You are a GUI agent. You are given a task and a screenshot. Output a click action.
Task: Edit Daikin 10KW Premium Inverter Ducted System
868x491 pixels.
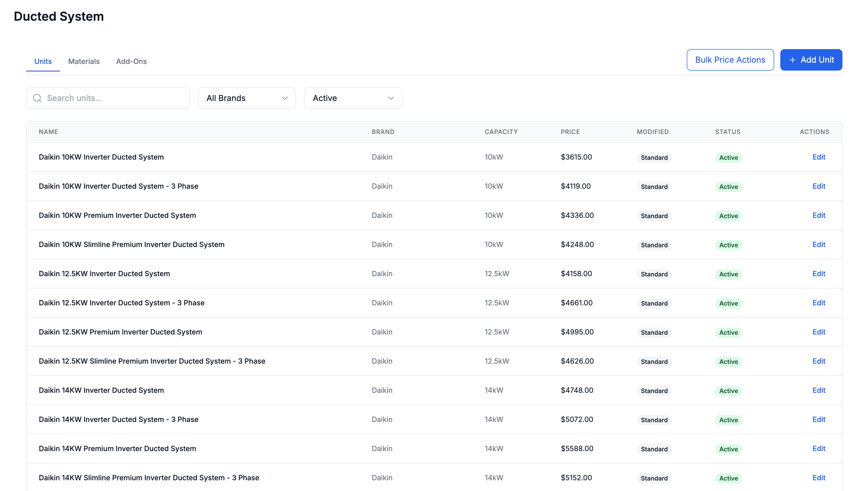coord(818,216)
